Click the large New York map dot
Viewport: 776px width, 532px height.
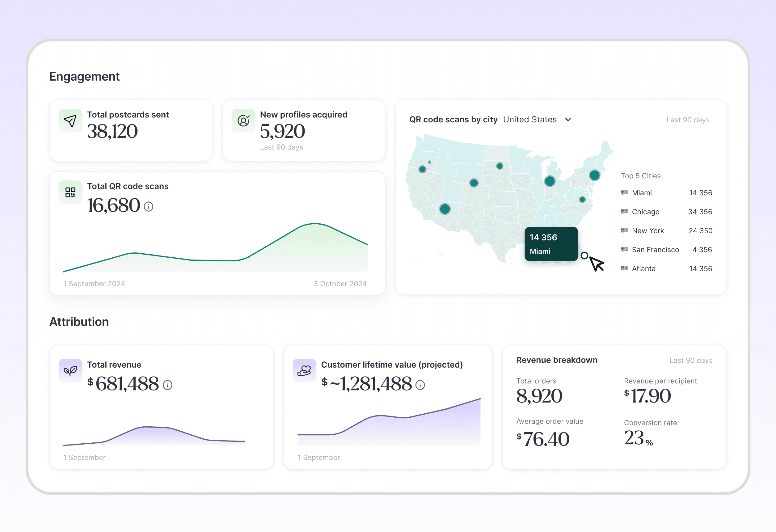point(594,175)
